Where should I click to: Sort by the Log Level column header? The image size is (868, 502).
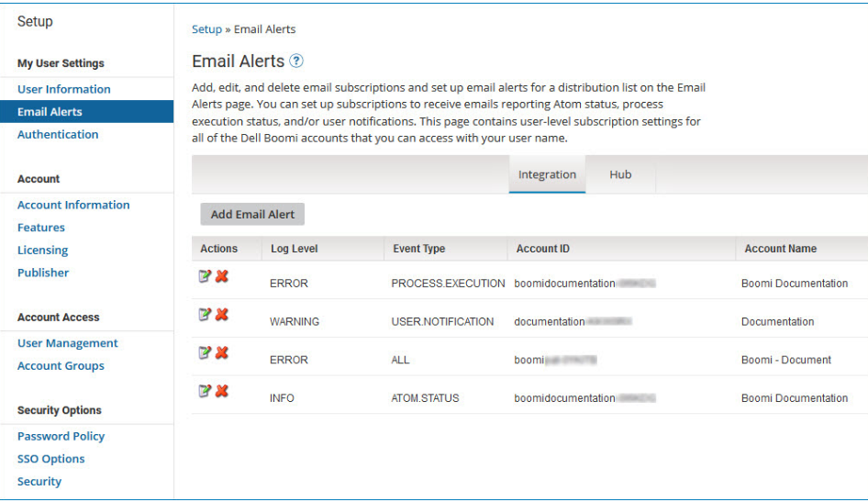pyautogui.click(x=294, y=249)
